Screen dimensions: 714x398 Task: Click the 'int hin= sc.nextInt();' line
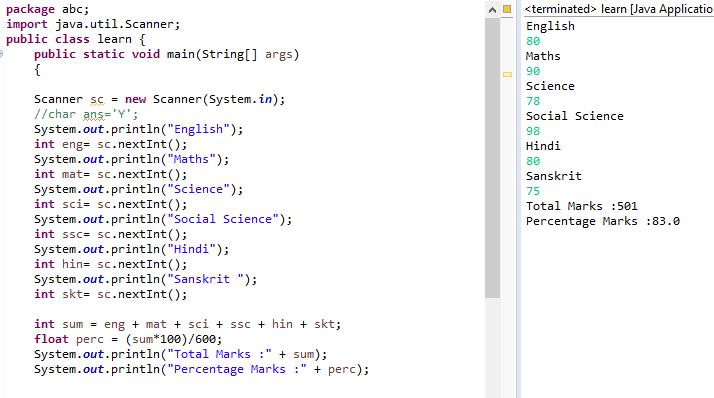point(110,265)
